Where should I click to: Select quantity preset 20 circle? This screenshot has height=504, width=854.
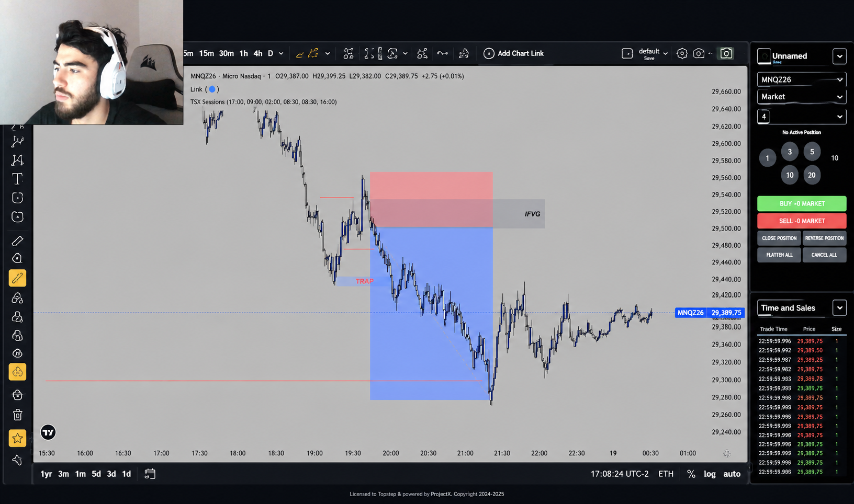coord(812,175)
